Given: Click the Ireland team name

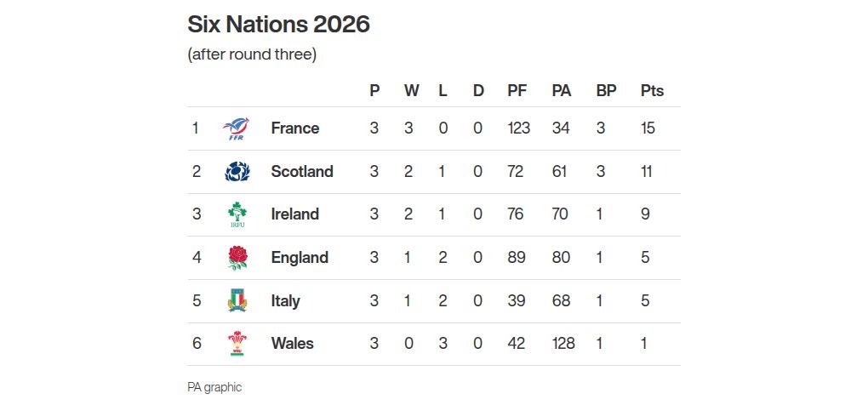Looking at the screenshot, I should coord(294,214).
